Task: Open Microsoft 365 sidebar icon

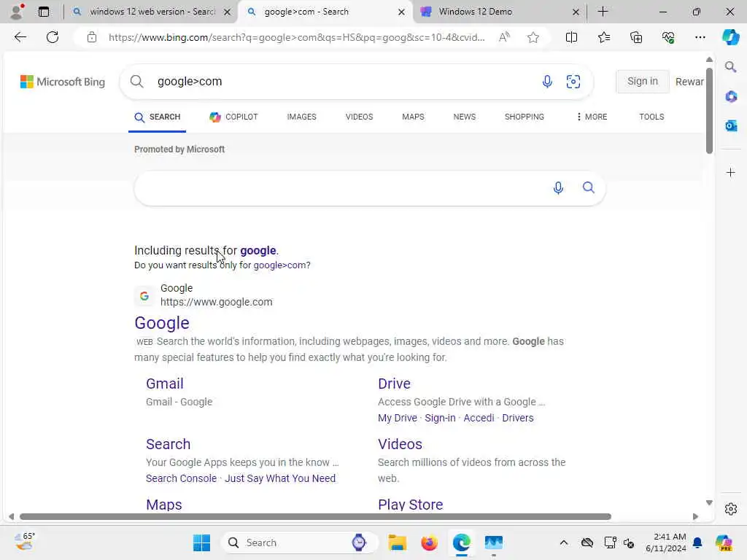Action: (x=731, y=97)
